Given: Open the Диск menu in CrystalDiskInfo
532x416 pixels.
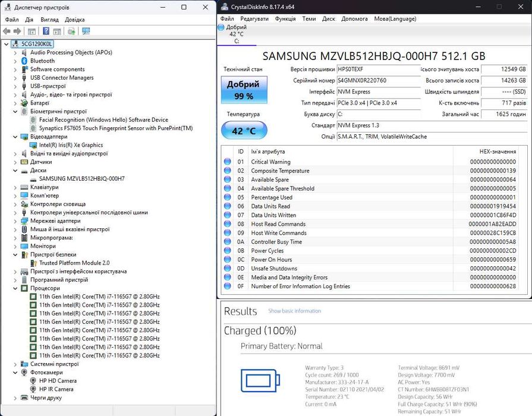Looking at the screenshot, I should pyautogui.click(x=329, y=18).
